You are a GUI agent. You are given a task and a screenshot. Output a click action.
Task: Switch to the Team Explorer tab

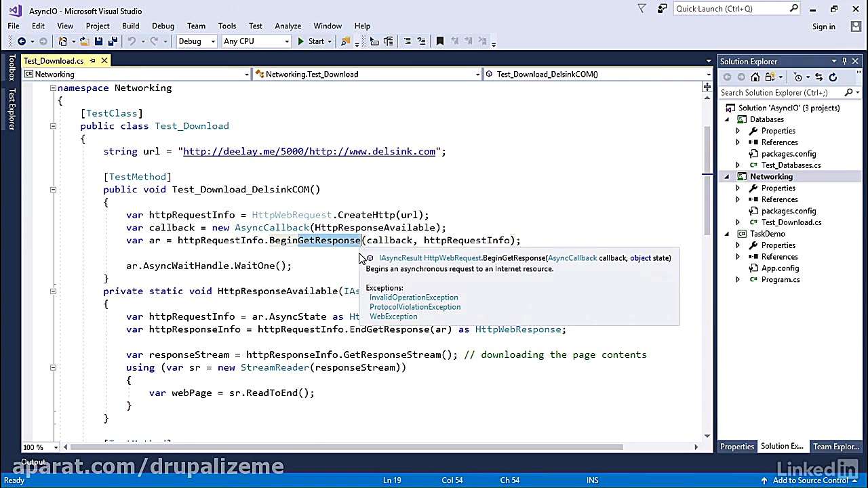[835, 447]
